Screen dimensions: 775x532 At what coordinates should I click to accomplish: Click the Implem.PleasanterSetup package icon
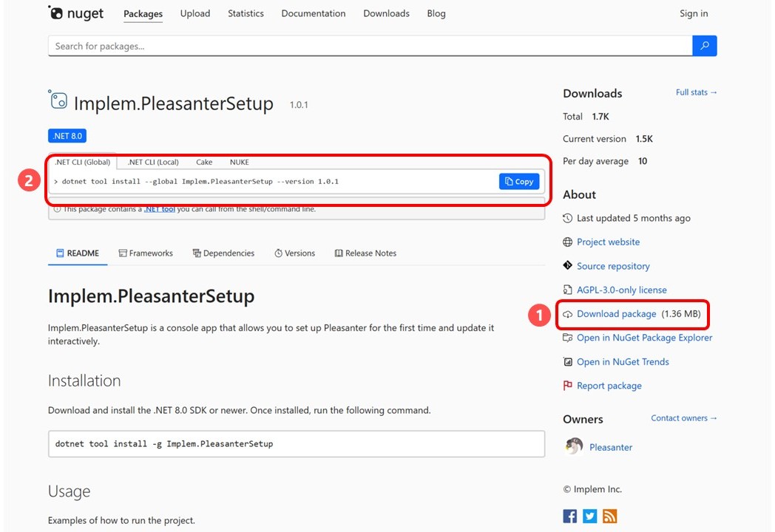pos(58,100)
